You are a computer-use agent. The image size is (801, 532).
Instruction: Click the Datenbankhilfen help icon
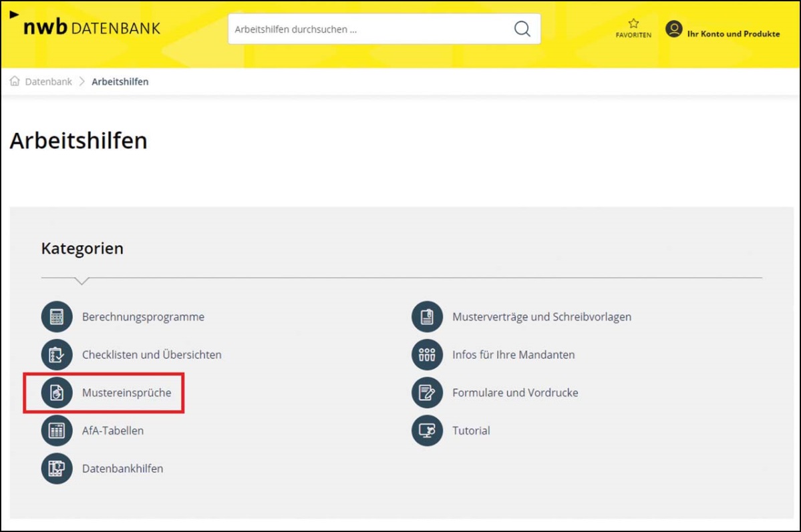(57, 469)
